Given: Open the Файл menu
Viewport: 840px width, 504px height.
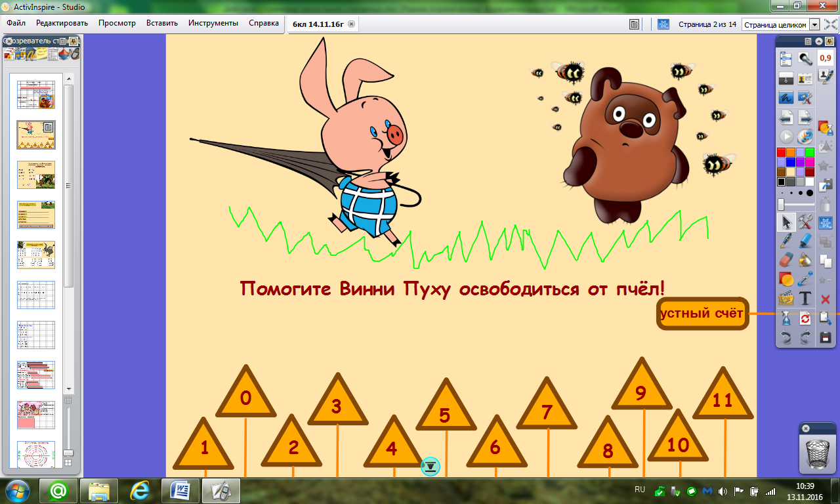Looking at the screenshot, I should click(x=16, y=23).
